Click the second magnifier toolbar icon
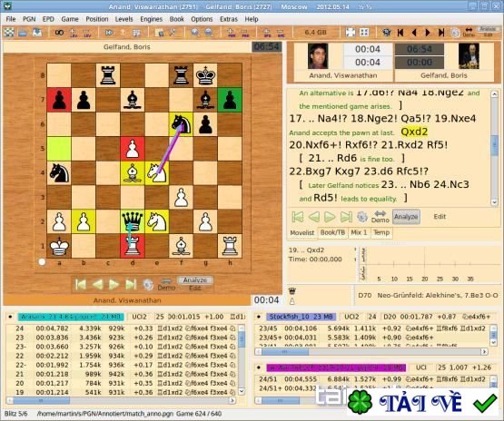This screenshot has height=421, width=504. pyautogui.click(x=209, y=33)
